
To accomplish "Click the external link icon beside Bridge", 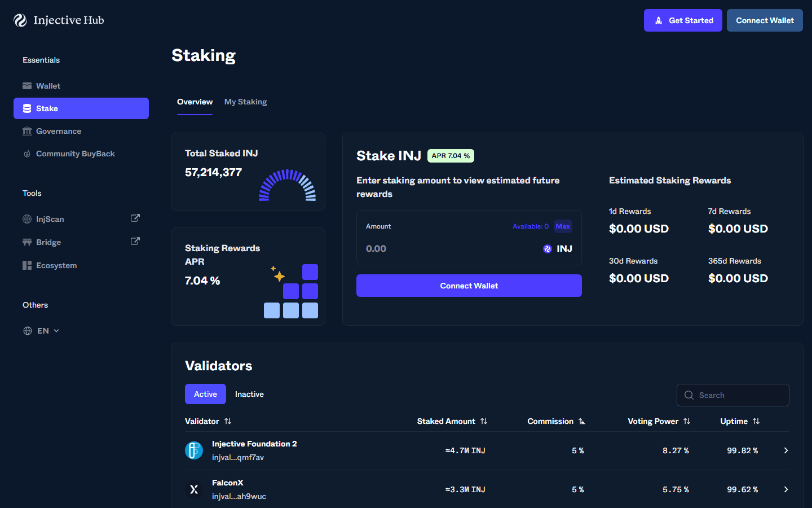I will (135, 241).
